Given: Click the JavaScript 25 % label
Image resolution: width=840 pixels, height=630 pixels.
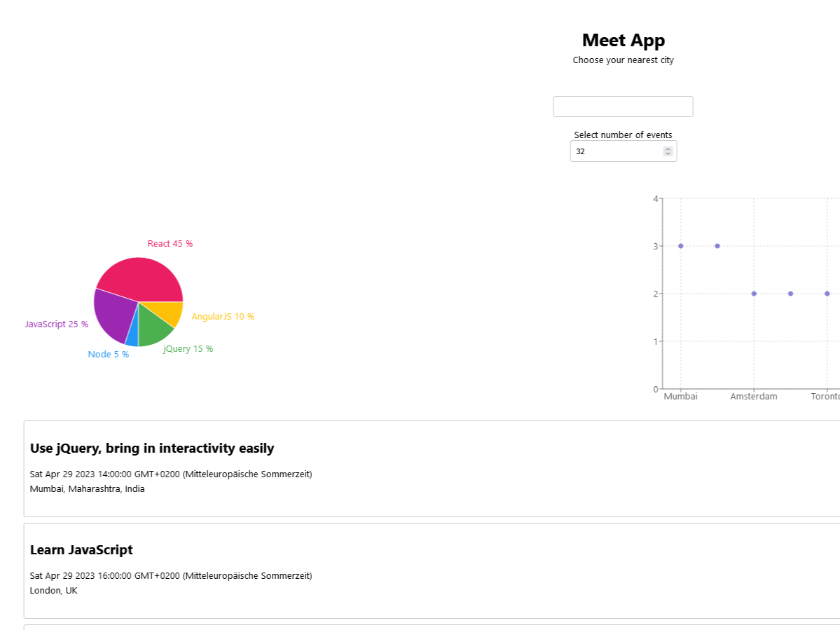Looking at the screenshot, I should 56,324.
